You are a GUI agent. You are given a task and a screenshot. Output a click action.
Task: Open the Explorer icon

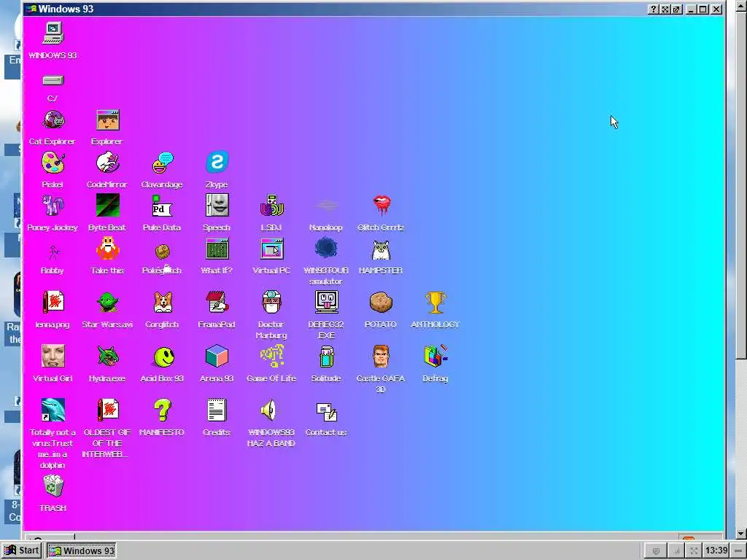coord(108,120)
